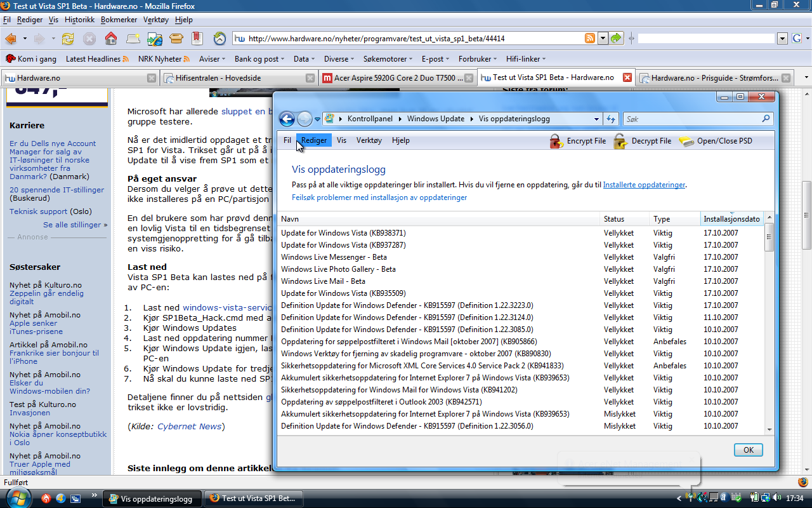Close the Hifisentralen tab
The image size is (812, 508).
[x=310, y=78]
